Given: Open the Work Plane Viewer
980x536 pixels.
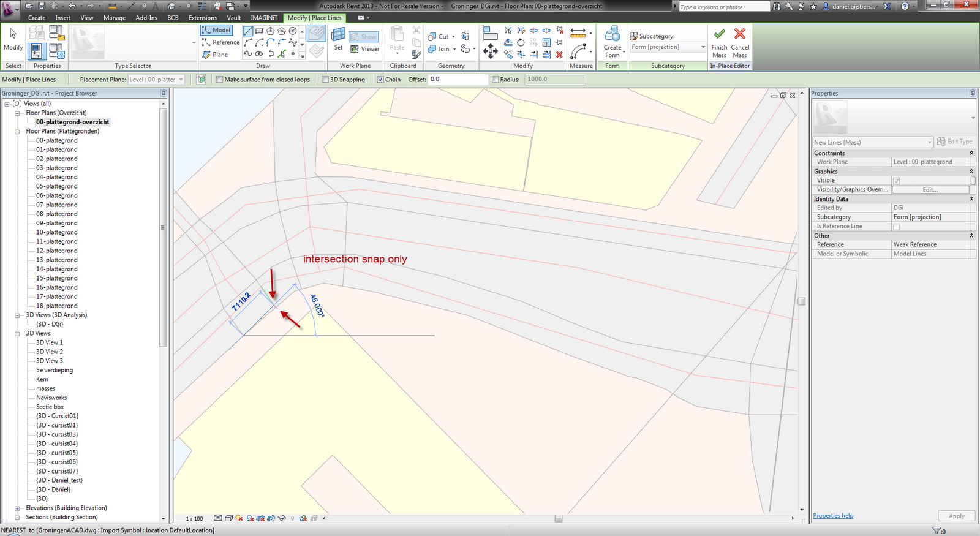Looking at the screenshot, I should coord(365,49).
